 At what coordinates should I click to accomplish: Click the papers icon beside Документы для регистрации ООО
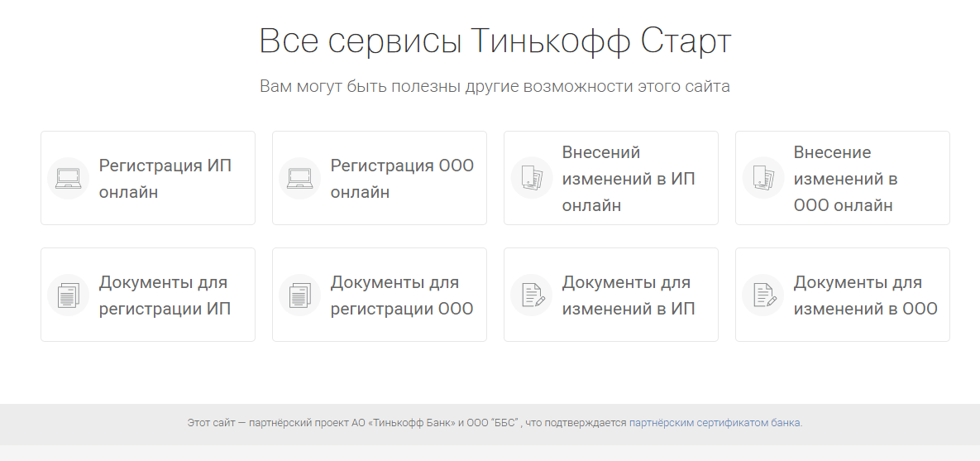300,295
